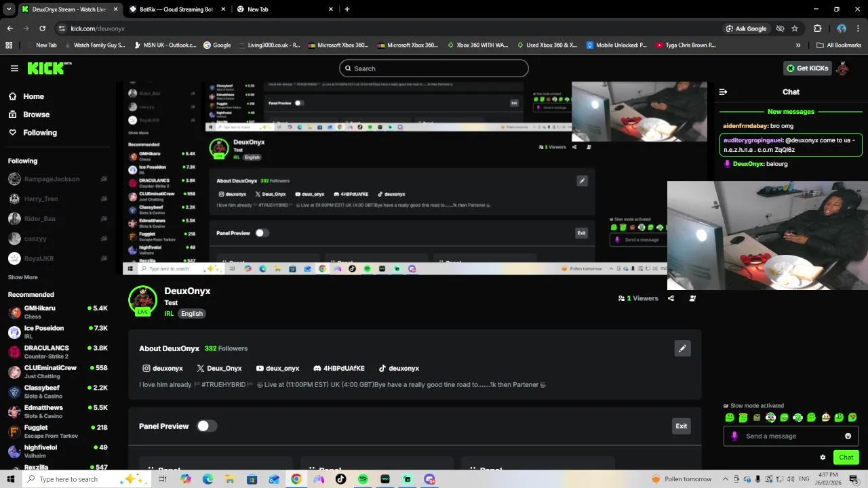Click the New messages banner
This screenshot has width=868, height=488.
(791, 112)
